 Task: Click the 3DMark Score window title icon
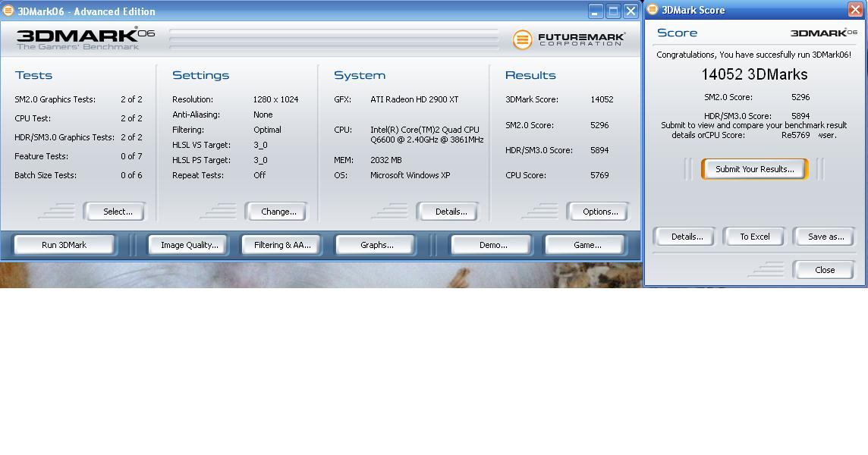click(653, 9)
